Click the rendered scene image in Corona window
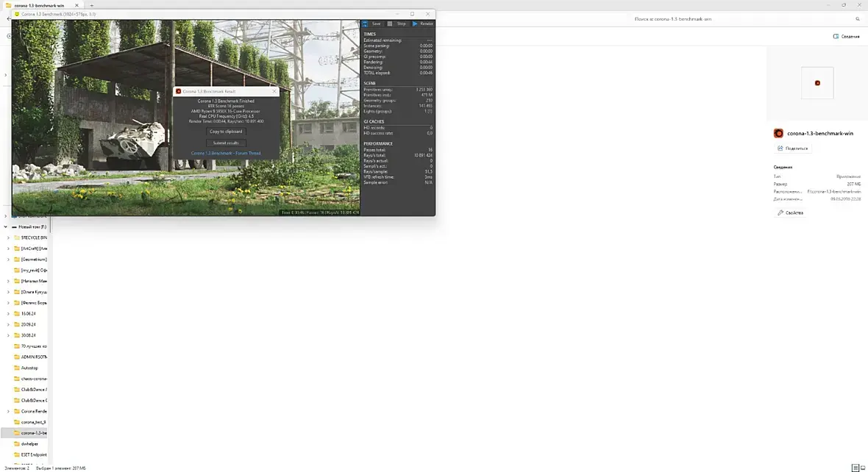Screen dimensions: 868x472 tap(185, 118)
